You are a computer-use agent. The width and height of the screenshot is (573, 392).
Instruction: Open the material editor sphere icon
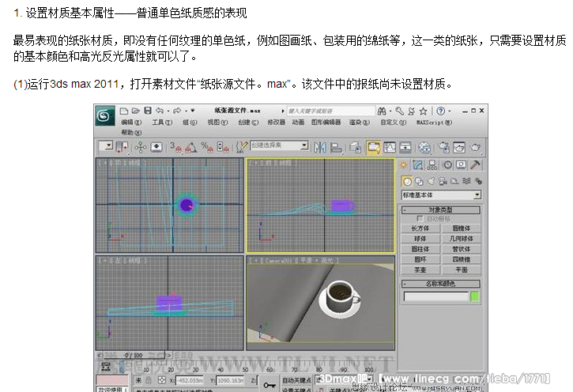[x=424, y=147]
